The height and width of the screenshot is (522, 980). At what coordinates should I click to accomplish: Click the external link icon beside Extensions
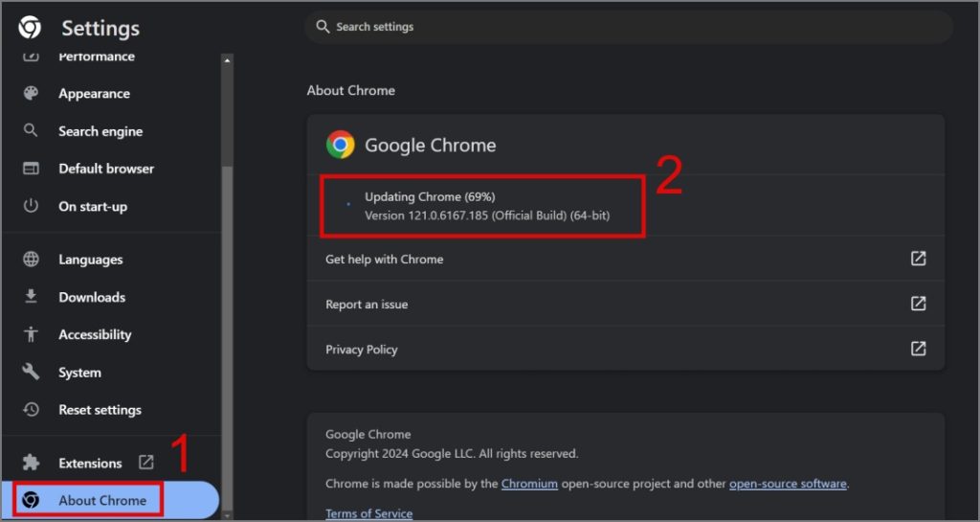(145, 462)
